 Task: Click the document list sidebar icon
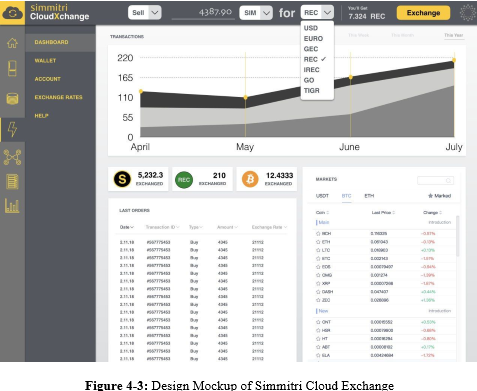[x=12, y=182]
